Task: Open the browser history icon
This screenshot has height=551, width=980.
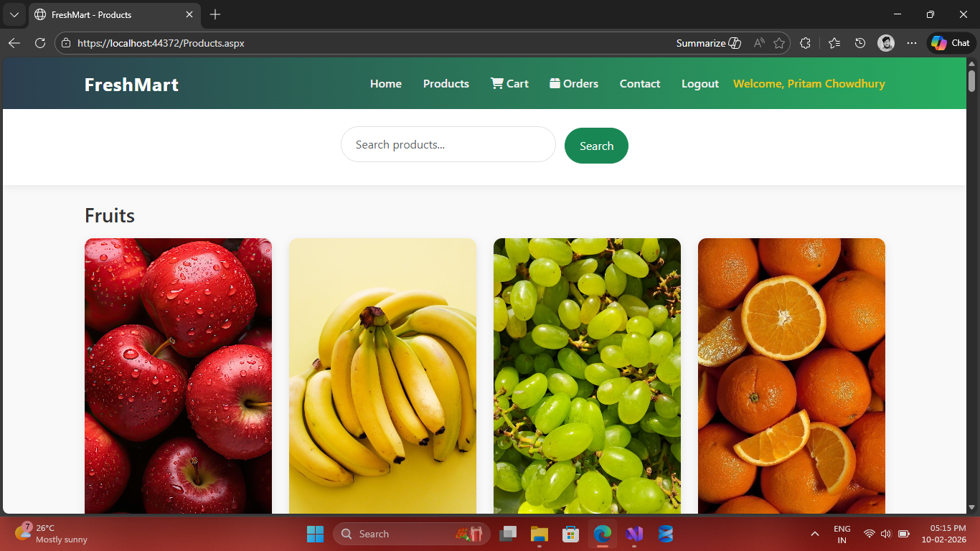Action: click(860, 43)
